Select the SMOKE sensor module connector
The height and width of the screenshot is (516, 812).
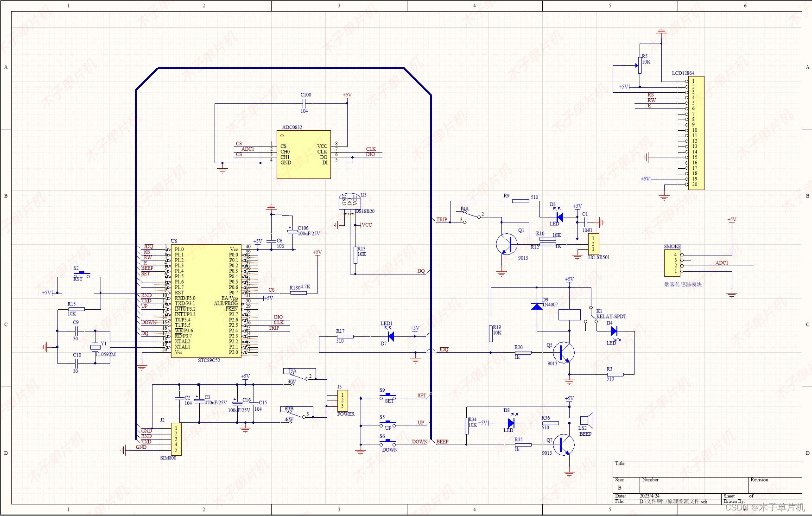pyautogui.click(x=672, y=262)
